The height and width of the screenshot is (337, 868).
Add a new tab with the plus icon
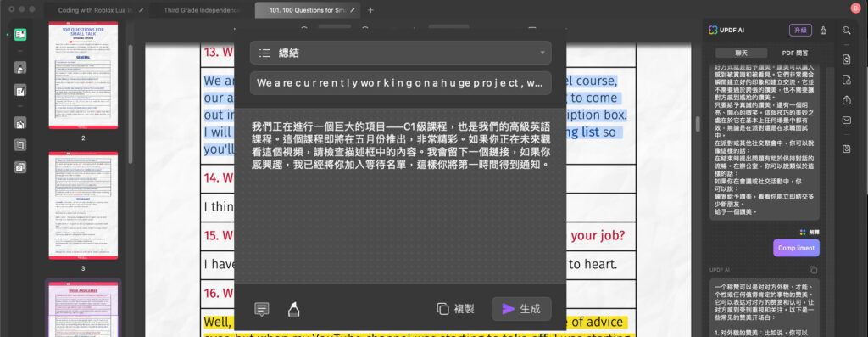371,10
